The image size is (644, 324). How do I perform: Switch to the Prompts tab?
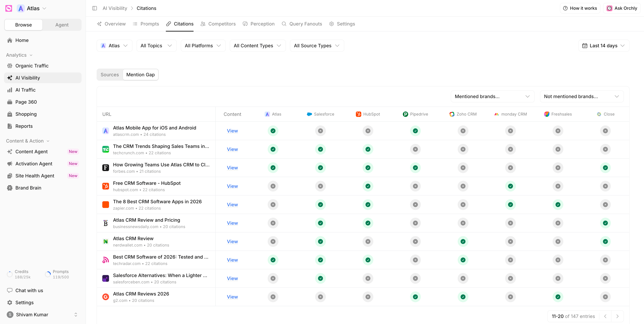pos(146,24)
